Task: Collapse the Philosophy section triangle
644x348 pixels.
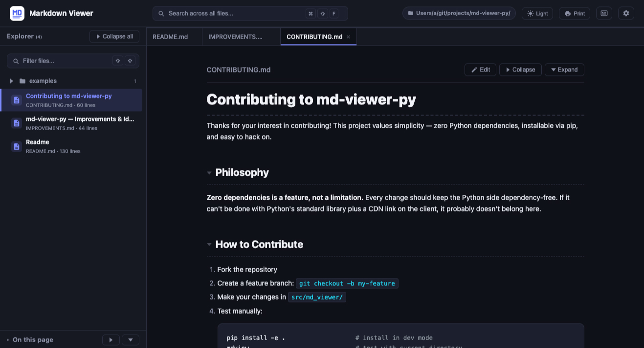Action: tap(209, 173)
